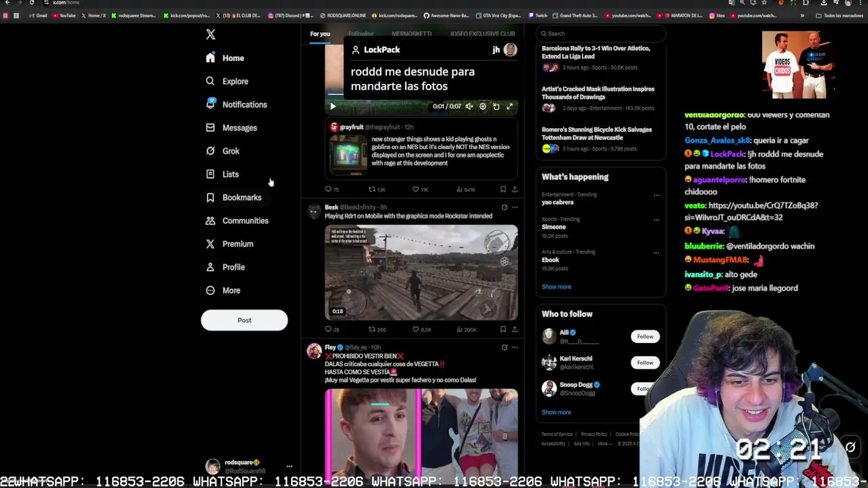Share the grayfruit quote post
The width and height of the screenshot is (868, 488).
(x=514, y=190)
